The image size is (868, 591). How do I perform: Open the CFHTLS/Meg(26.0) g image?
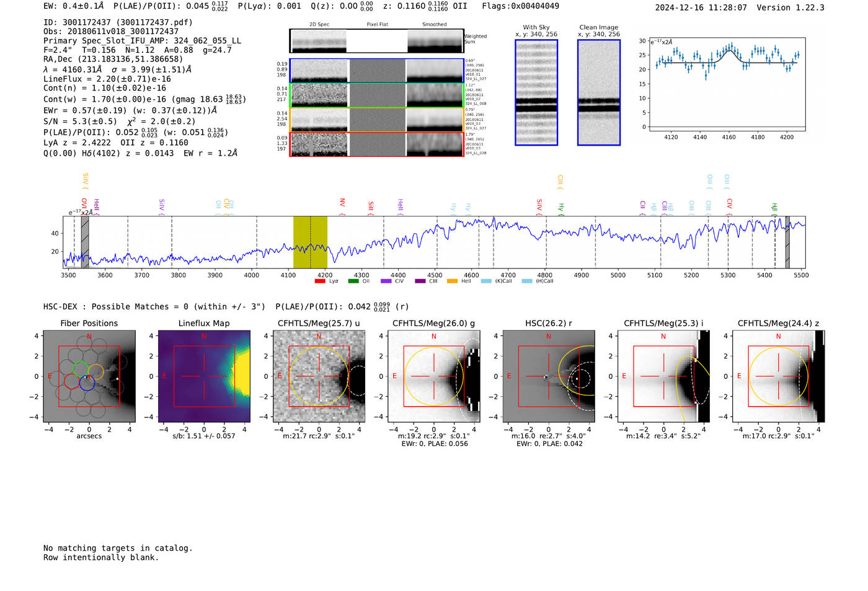[x=433, y=376]
